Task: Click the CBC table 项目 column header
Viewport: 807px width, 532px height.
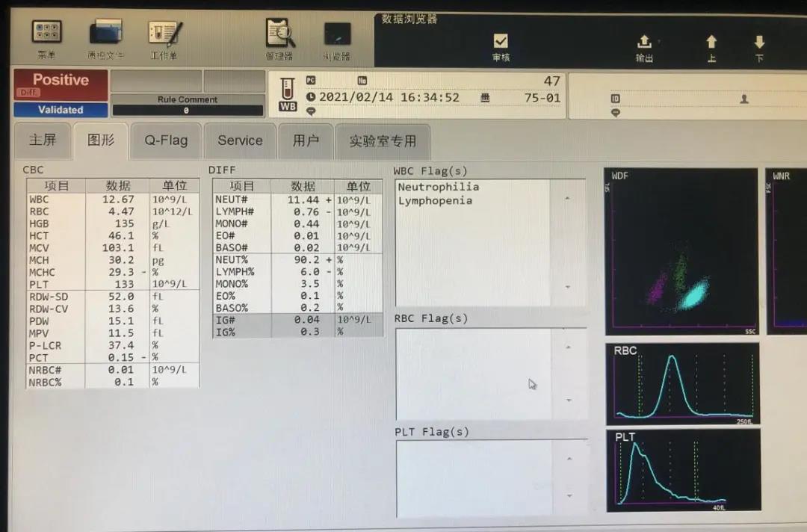Action: 56,186
